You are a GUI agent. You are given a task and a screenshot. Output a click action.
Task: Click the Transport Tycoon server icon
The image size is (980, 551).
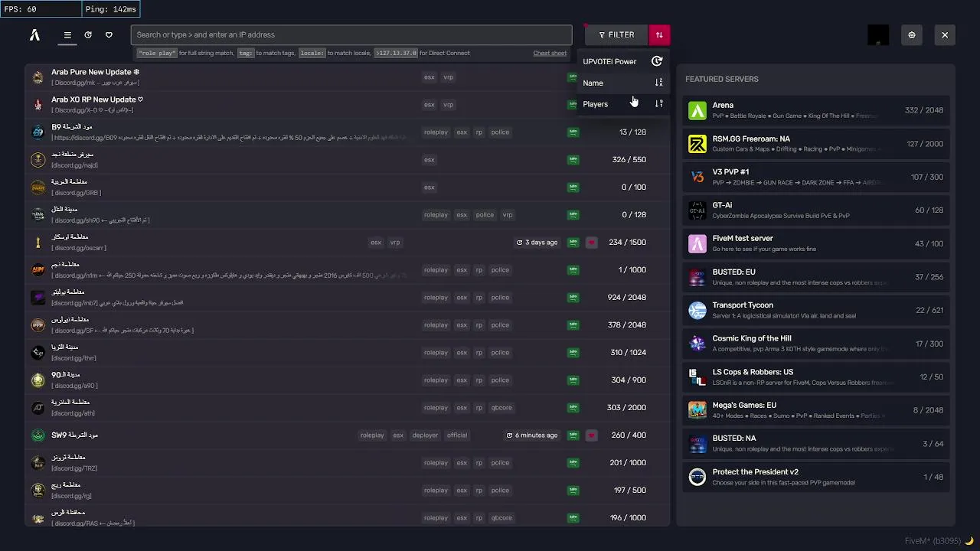(x=697, y=310)
